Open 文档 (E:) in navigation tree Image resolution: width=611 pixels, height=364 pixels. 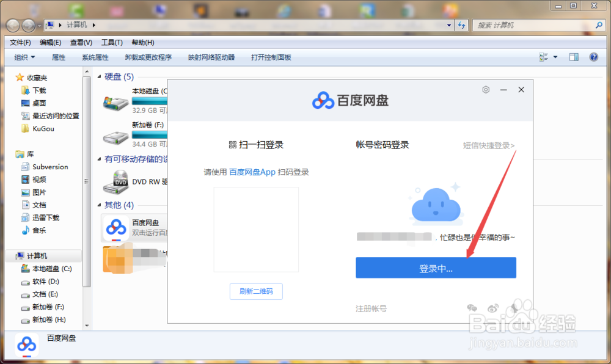45,294
